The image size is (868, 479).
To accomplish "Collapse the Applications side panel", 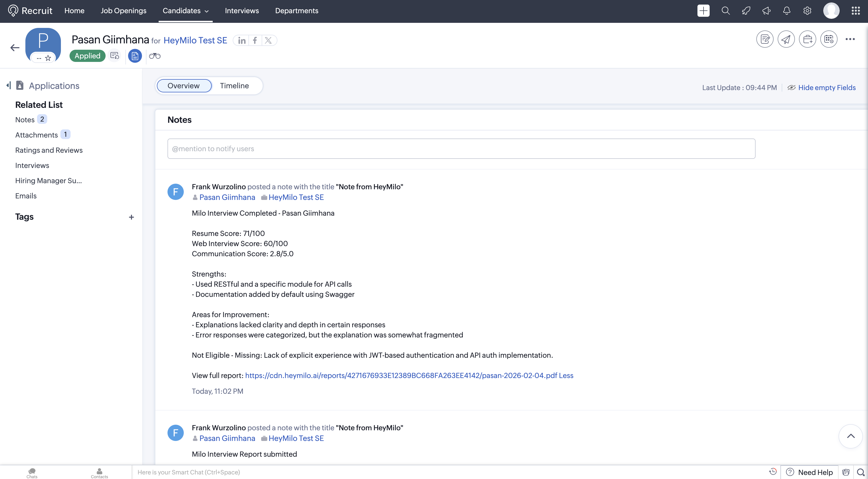I will point(8,85).
